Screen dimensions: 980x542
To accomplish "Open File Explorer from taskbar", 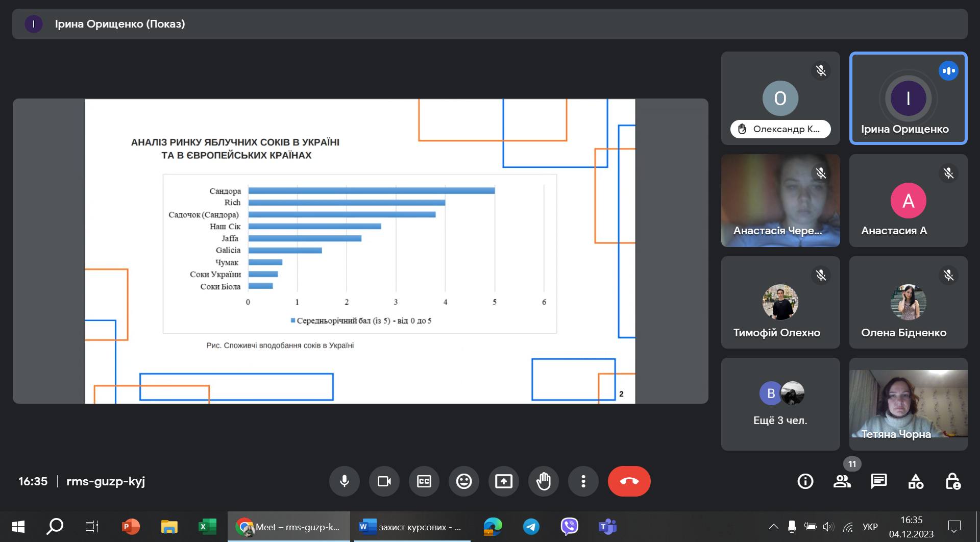I will click(x=169, y=527).
